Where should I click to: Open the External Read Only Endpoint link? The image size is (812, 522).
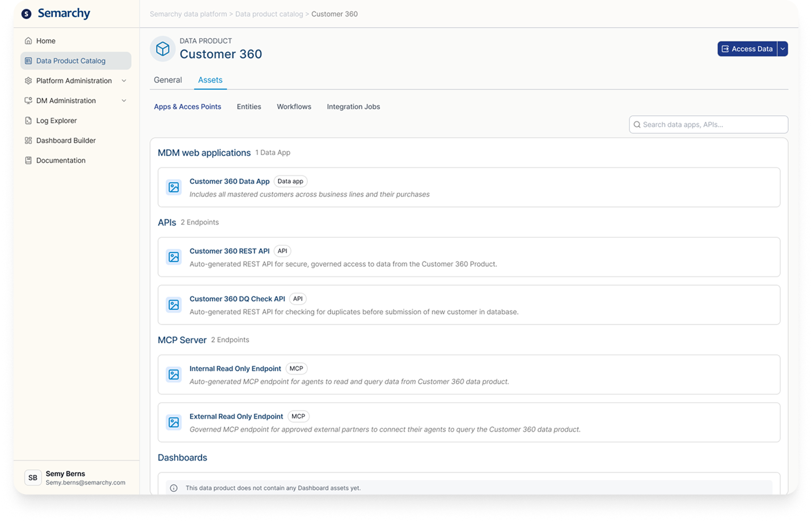pyautogui.click(x=236, y=416)
